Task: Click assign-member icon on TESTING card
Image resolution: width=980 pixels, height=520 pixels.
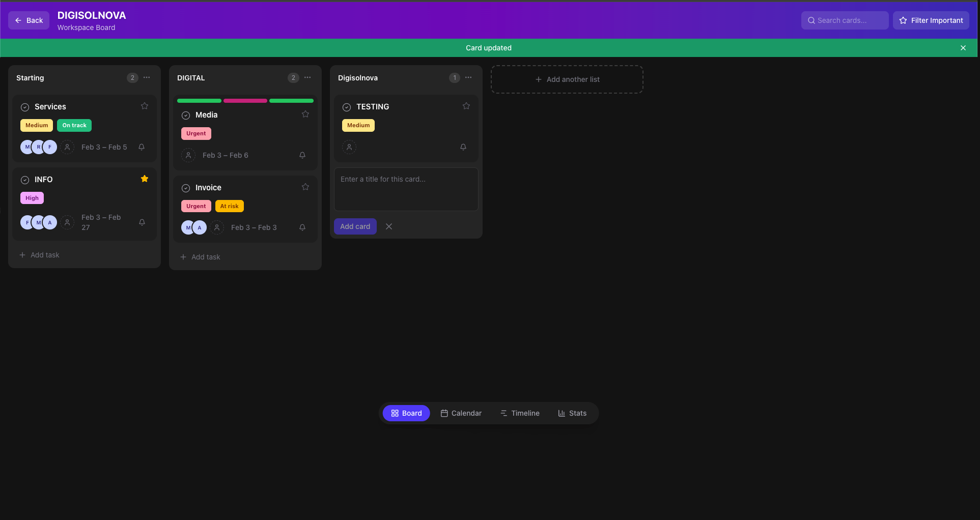Action: point(349,147)
